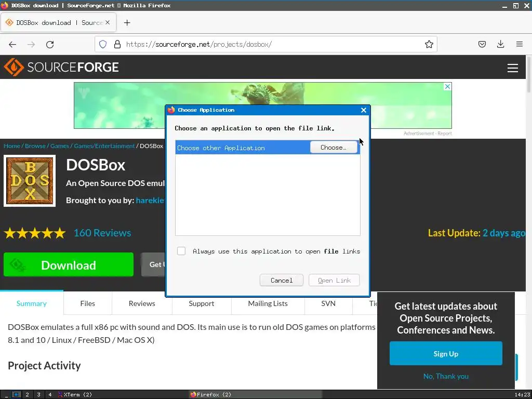Click the Get Updates button
This screenshot has width=532, height=399.
(154, 264)
